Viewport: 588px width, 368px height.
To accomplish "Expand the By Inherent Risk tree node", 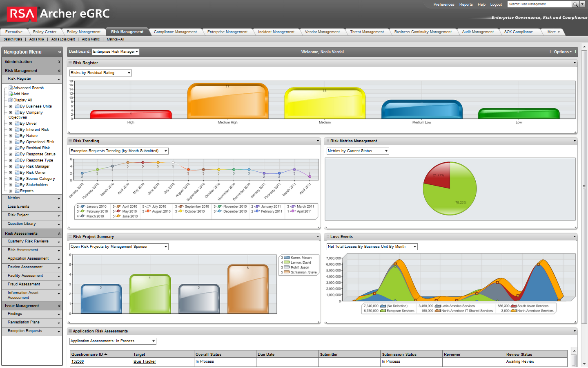I will (x=11, y=130).
